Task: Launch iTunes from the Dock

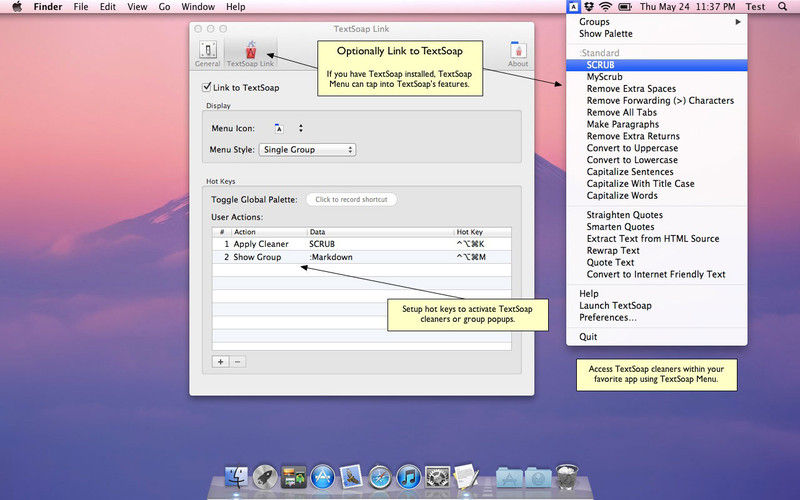Action: [x=408, y=476]
